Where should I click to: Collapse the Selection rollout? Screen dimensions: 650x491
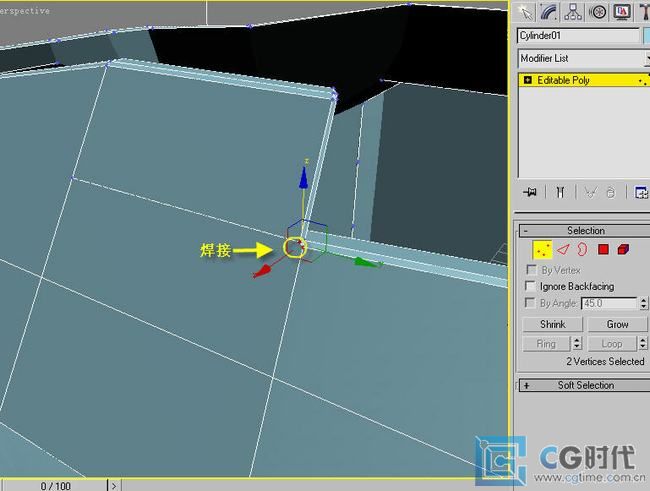[585, 231]
